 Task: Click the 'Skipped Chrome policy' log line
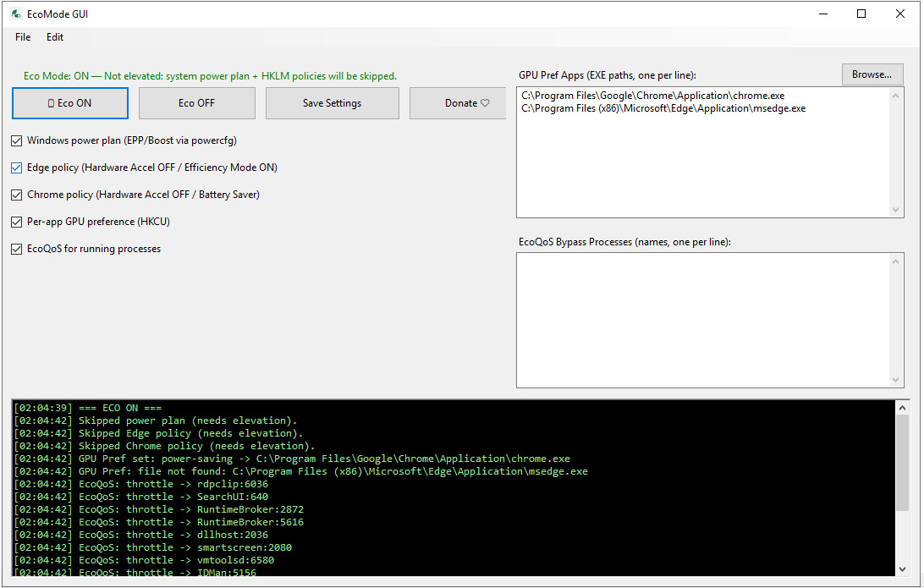[164, 446]
